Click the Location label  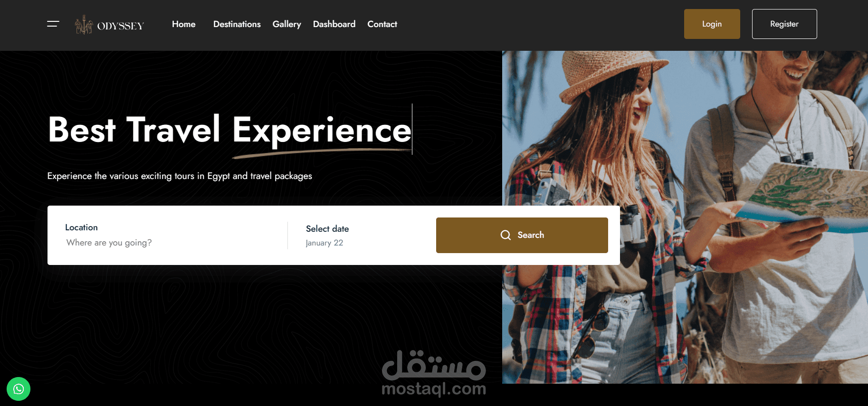click(x=81, y=227)
